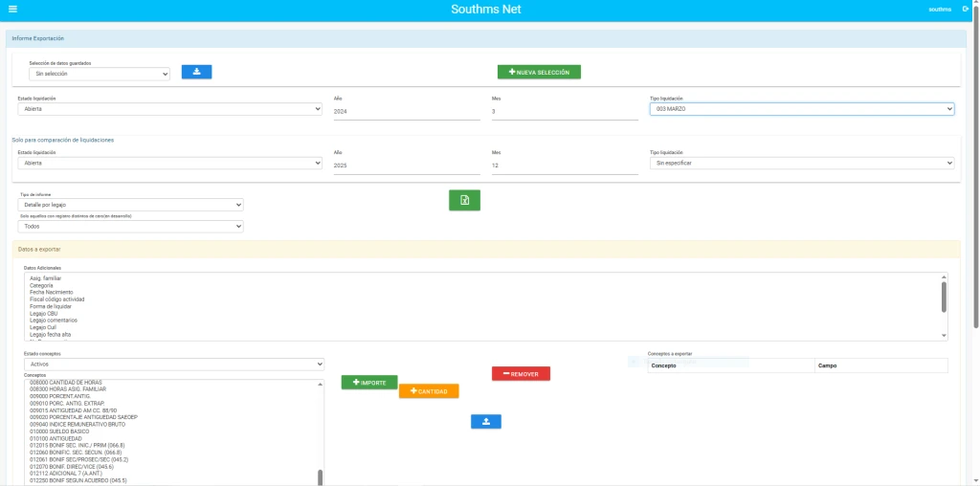Select concept 009010 PORC. ANTIG. EXTRAP.

[67, 404]
